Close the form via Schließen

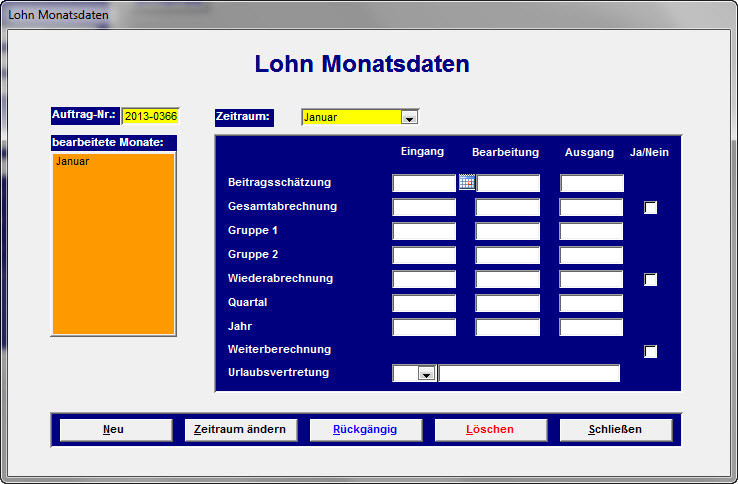tap(616, 430)
